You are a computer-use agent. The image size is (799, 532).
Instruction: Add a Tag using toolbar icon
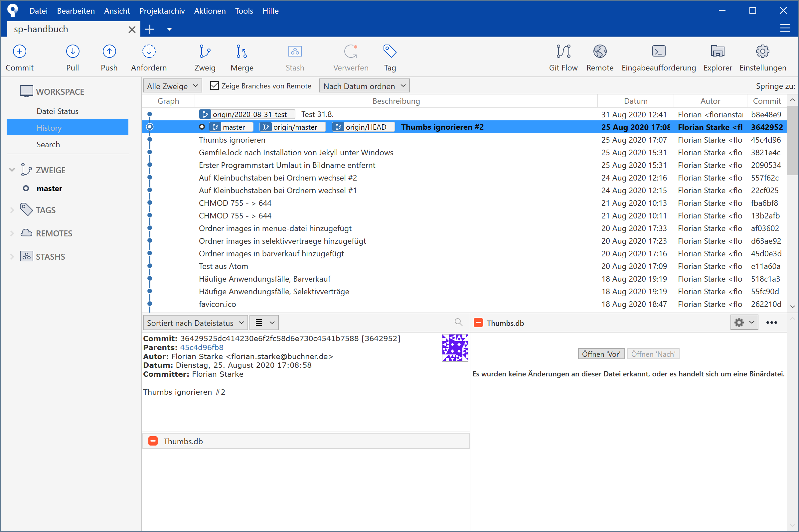(390, 52)
